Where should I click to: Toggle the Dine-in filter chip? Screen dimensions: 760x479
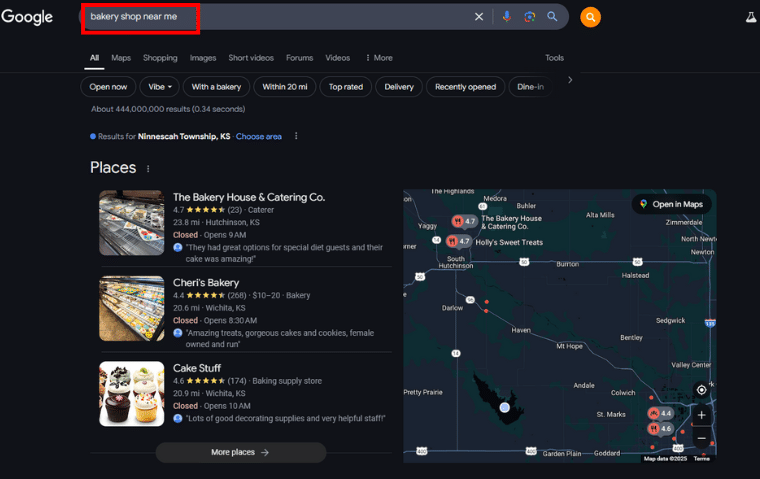click(530, 87)
